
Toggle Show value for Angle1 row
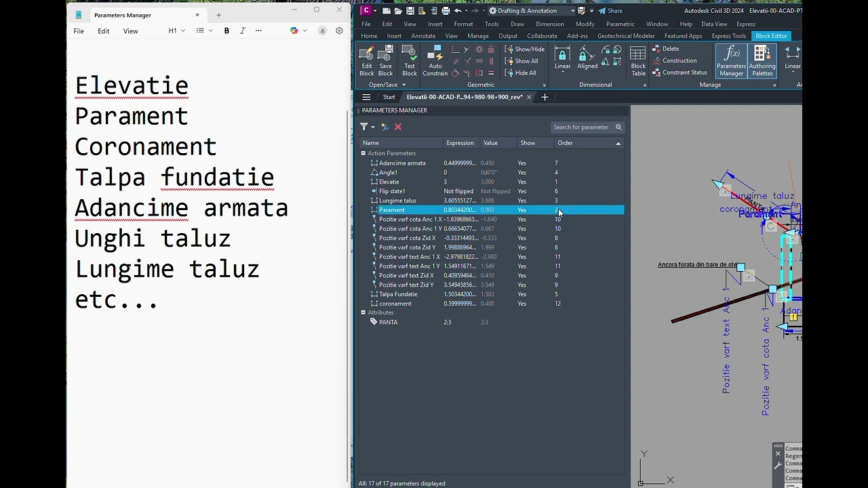(x=522, y=173)
